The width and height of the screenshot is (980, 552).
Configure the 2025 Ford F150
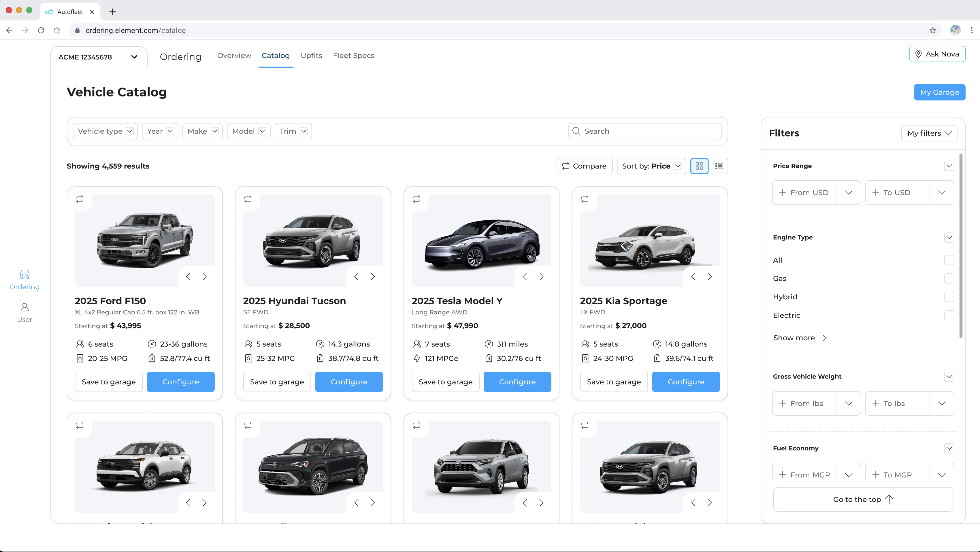point(181,382)
